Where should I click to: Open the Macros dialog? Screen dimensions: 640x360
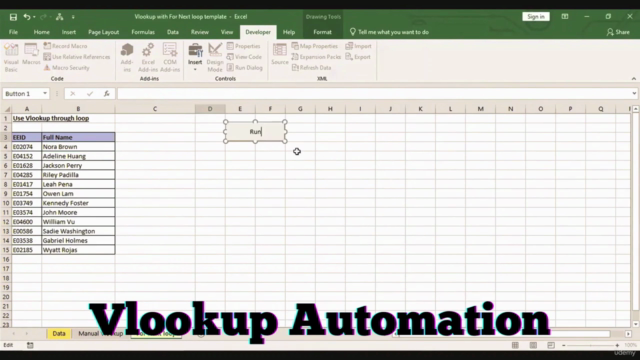31,55
